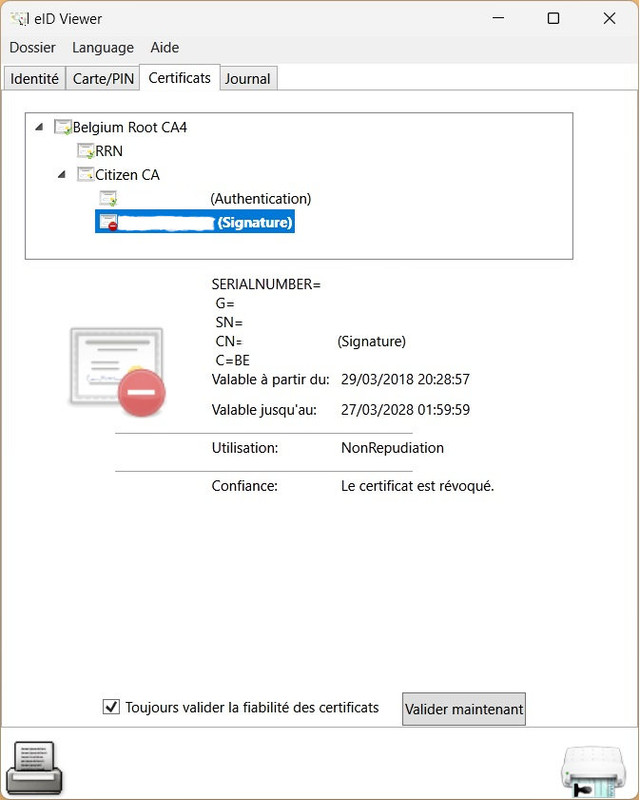The height and width of the screenshot is (800, 640).
Task: Click the Authentication certificate icon
Action: [108, 198]
